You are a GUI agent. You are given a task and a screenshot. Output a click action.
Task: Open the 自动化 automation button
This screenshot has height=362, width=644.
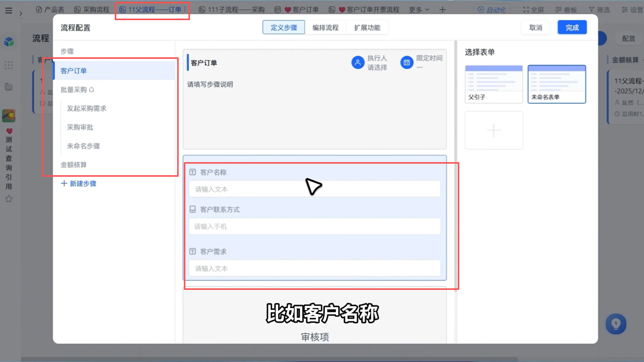[492, 10]
